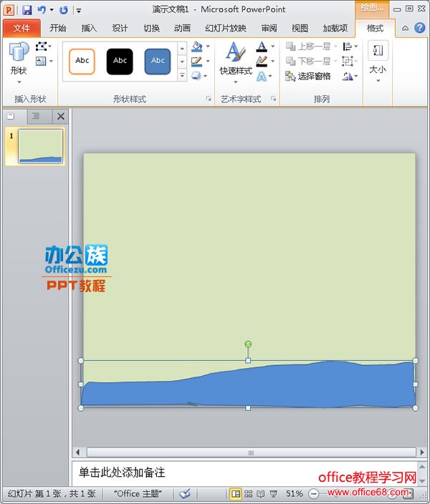Switch to Slide Sorter view icon
Viewport: 430px width, 504px height.
point(249,493)
